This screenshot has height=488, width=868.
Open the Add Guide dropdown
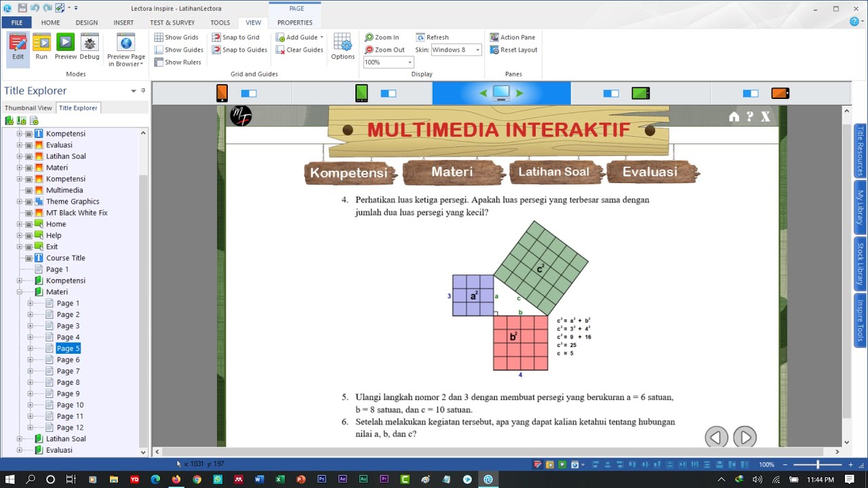click(300, 37)
